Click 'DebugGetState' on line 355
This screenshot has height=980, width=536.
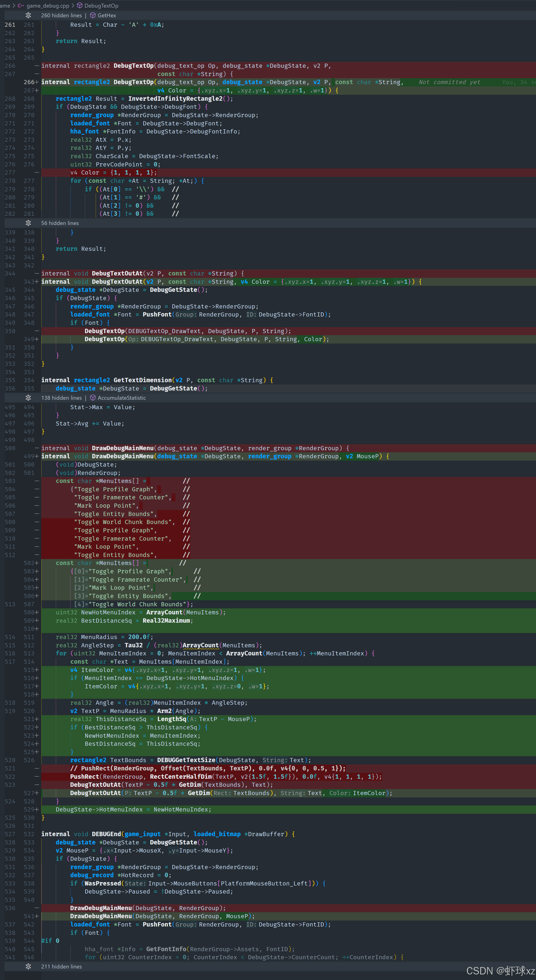173,388
